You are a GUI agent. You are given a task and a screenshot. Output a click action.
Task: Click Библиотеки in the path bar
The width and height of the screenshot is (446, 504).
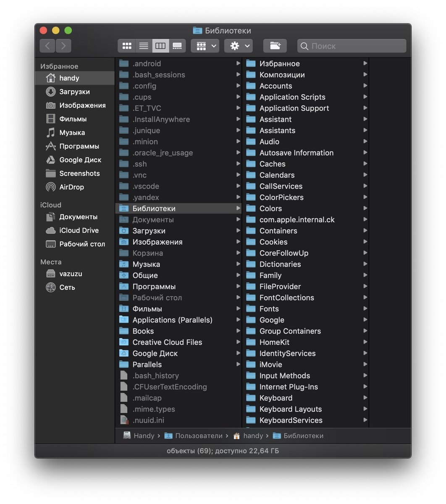click(298, 436)
